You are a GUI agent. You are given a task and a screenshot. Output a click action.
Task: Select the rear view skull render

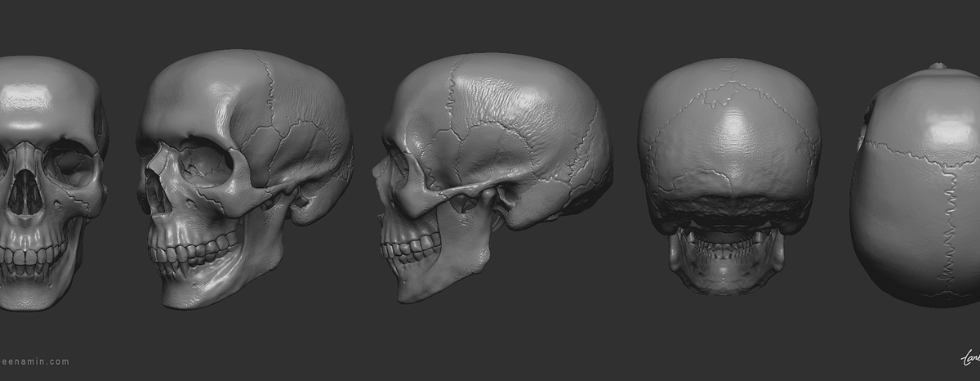click(x=728, y=176)
